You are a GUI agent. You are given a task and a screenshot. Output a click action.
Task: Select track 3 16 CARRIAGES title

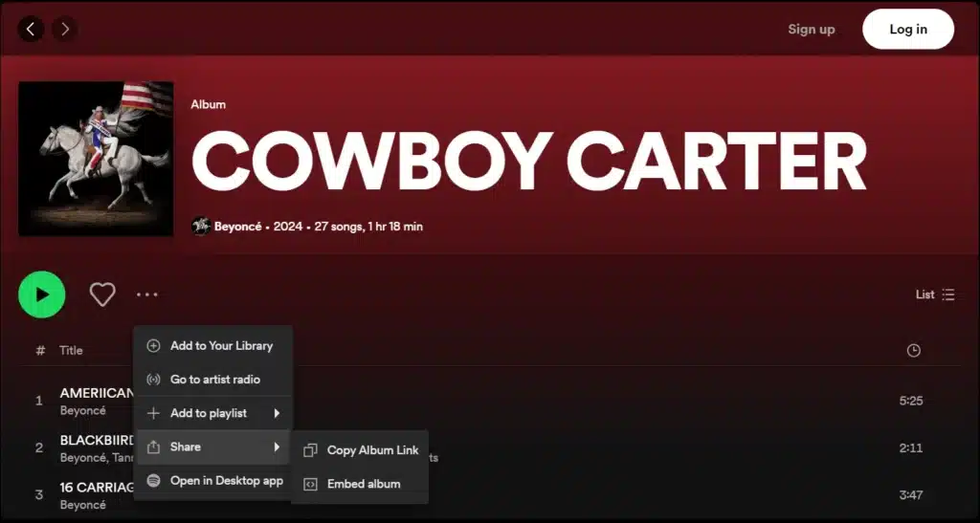[x=97, y=488]
